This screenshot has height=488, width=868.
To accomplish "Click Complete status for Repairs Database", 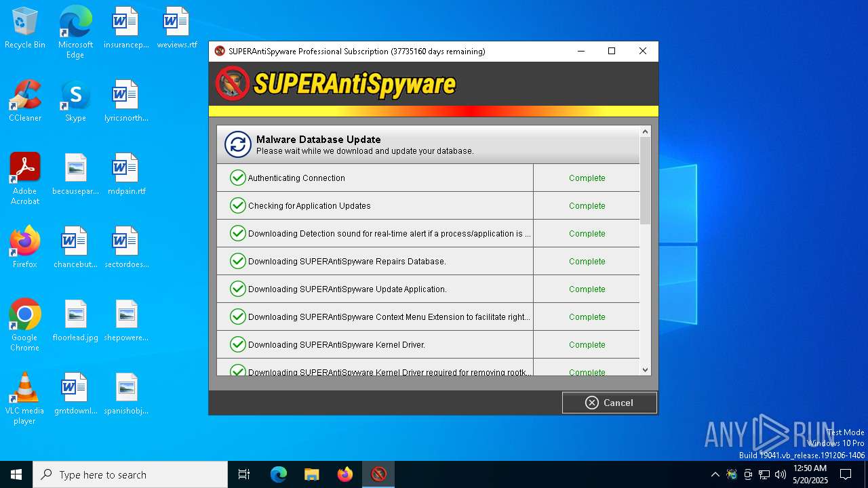I will click(x=587, y=262).
